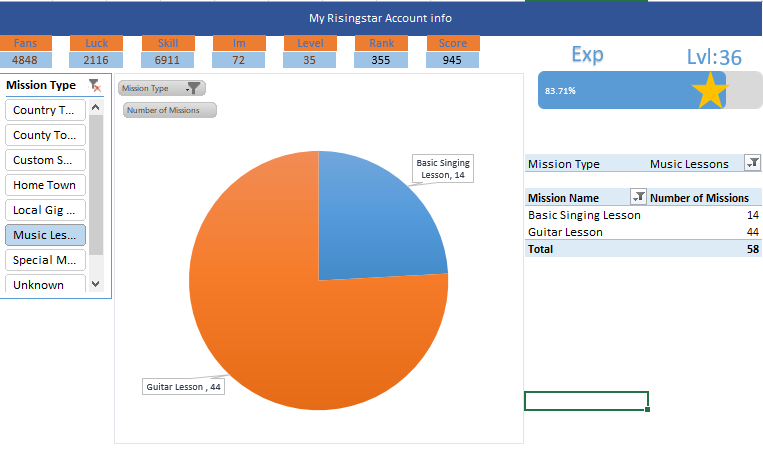
Task: Click the Number of Missions chart field button
Action: [x=169, y=110]
